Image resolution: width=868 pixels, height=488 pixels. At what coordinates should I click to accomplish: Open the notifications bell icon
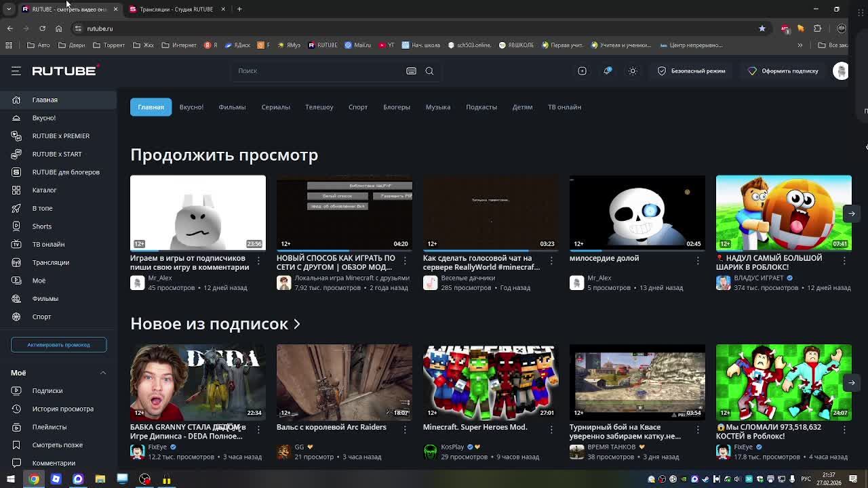608,70
